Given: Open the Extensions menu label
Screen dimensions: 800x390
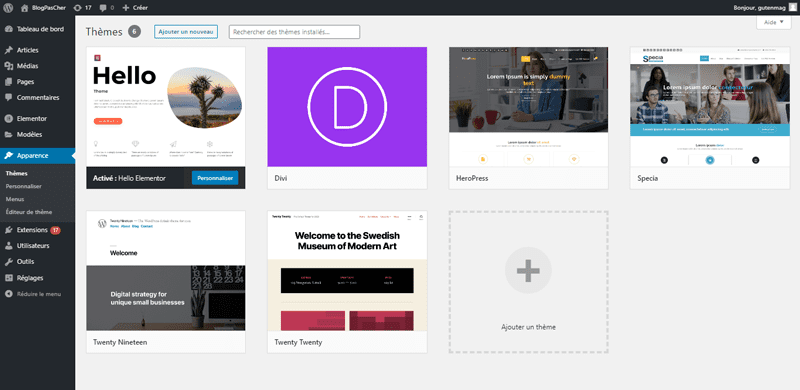Looking at the screenshot, I should 32,230.
